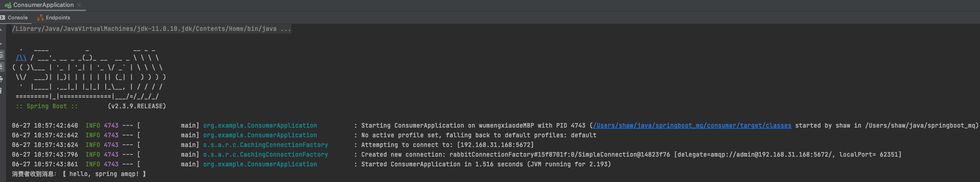This screenshot has width=980, height=182.
Task: Clear all console output with the trash icon
Action: (1, 91)
